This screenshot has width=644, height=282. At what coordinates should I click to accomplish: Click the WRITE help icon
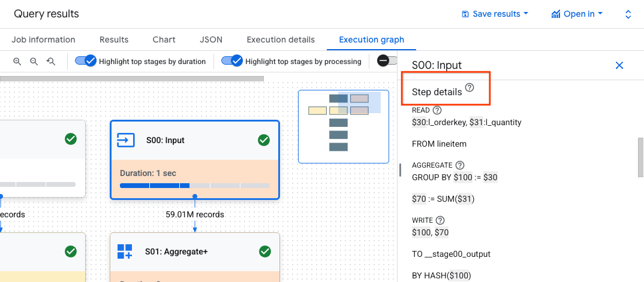tap(440, 220)
